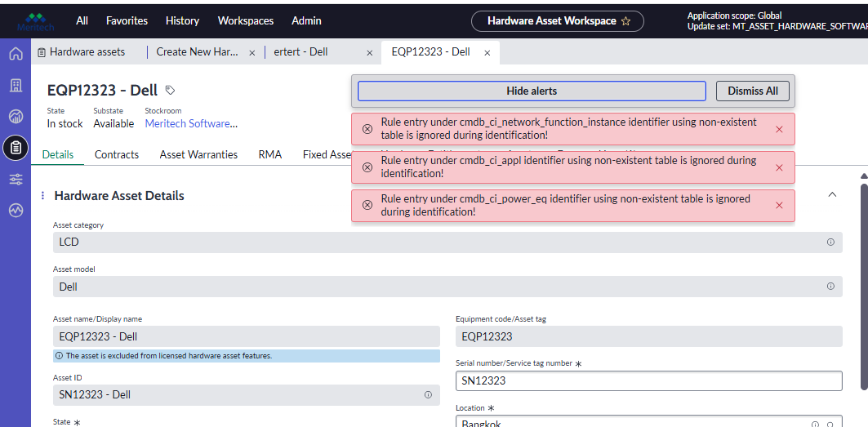Click info icon in Asset ID field
The width and height of the screenshot is (868, 427).
pos(428,395)
